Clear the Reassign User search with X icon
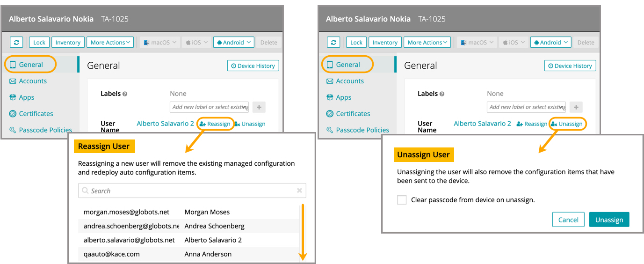Image resolution: width=644 pixels, height=264 pixels. coord(299,191)
